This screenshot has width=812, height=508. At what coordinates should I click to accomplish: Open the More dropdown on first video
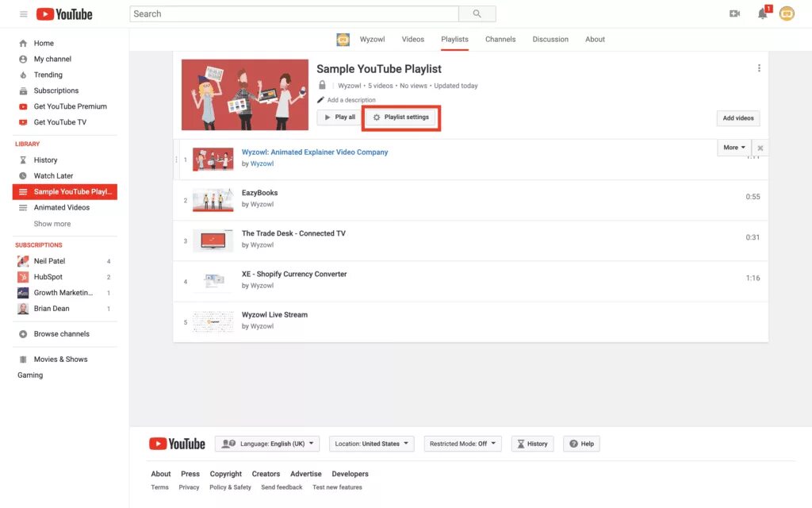pos(734,148)
